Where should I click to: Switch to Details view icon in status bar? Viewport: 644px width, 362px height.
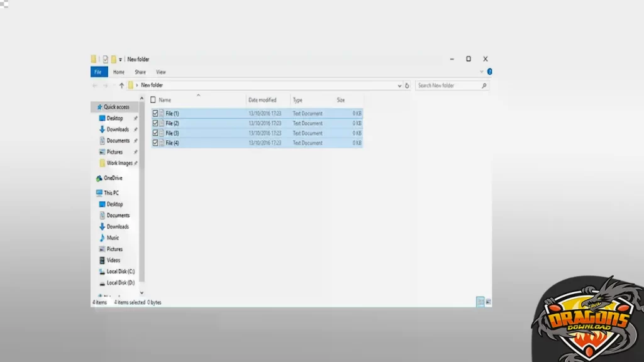click(480, 302)
